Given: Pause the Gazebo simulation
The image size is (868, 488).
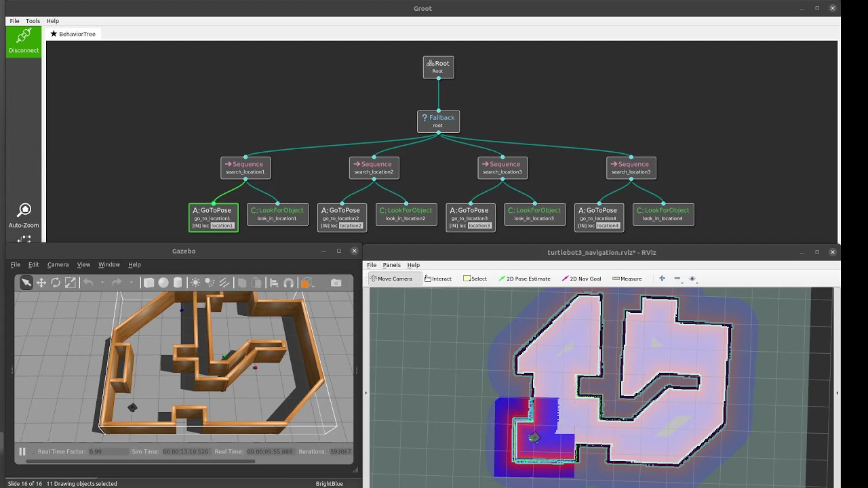Looking at the screenshot, I should pyautogui.click(x=22, y=451).
